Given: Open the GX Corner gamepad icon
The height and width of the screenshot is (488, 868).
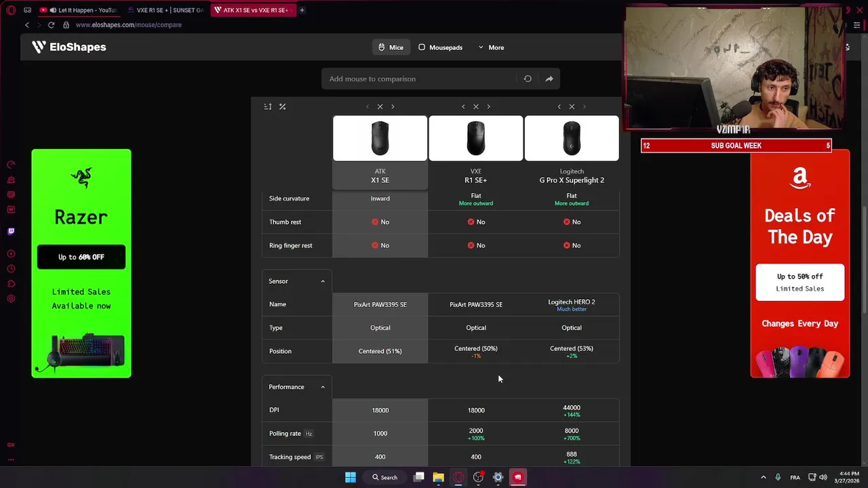Looking at the screenshot, I should pyautogui.click(x=27, y=10).
